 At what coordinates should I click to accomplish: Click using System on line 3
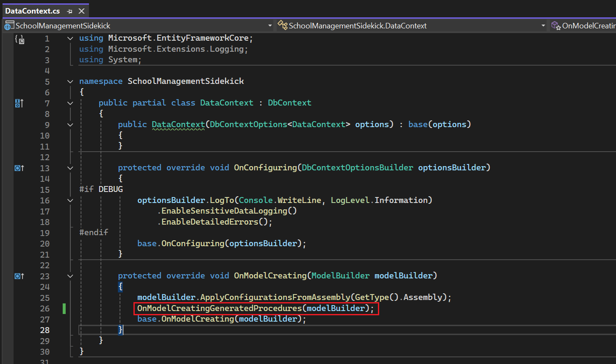coord(110,60)
